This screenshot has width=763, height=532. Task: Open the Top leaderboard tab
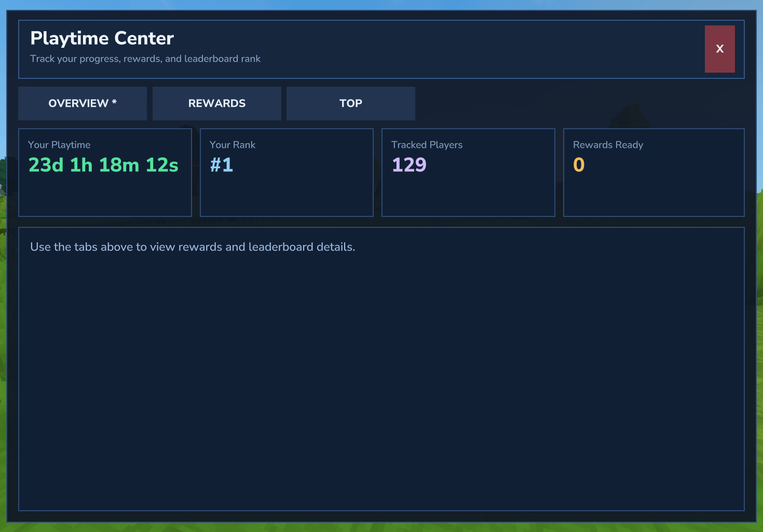pos(350,103)
